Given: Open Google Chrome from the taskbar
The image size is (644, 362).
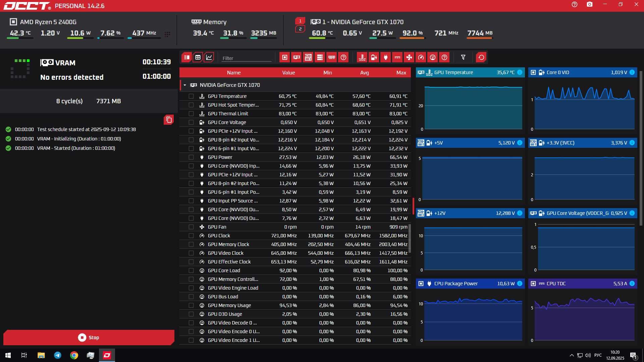Looking at the screenshot, I should click(x=74, y=355).
